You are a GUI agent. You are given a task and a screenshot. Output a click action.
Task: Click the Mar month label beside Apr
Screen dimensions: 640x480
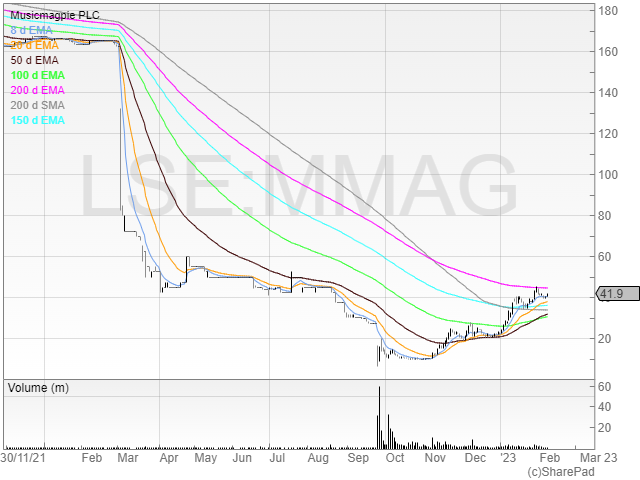tap(128, 458)
